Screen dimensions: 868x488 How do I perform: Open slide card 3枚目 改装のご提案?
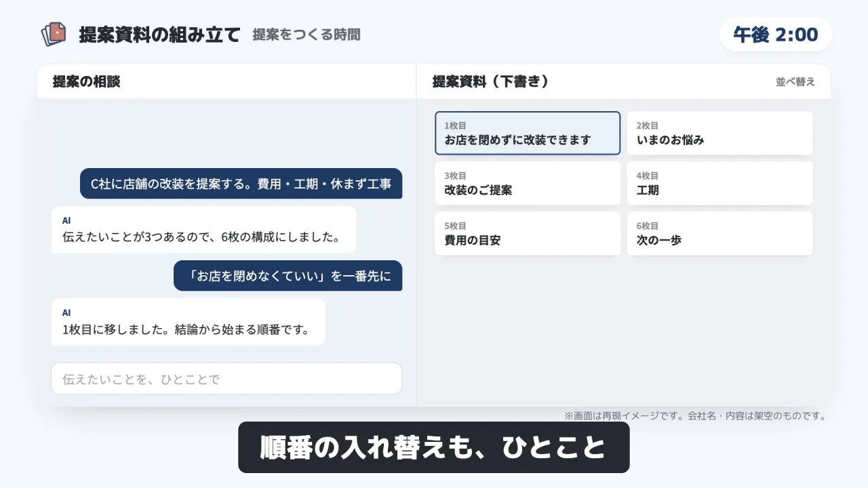click(x=528, y=183)
